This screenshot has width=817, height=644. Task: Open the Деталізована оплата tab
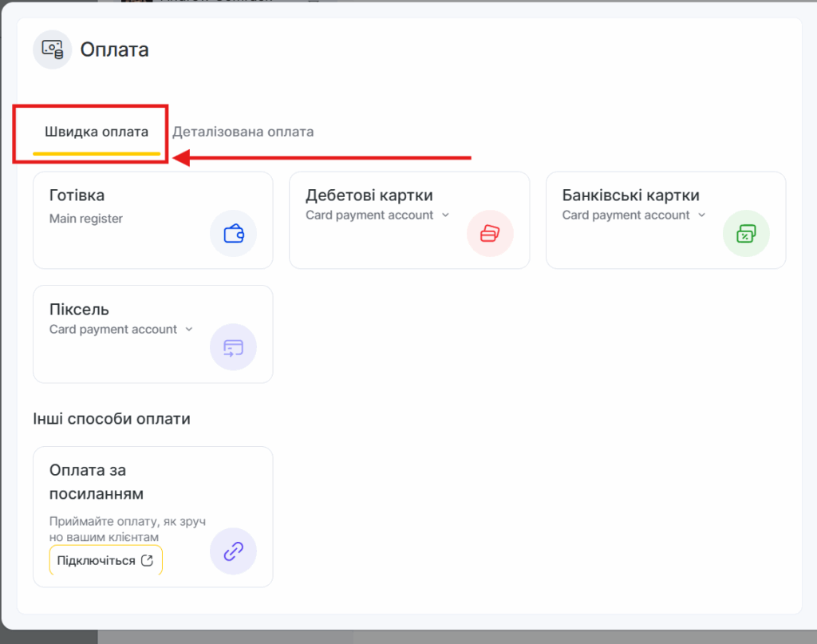coord(243,132)
